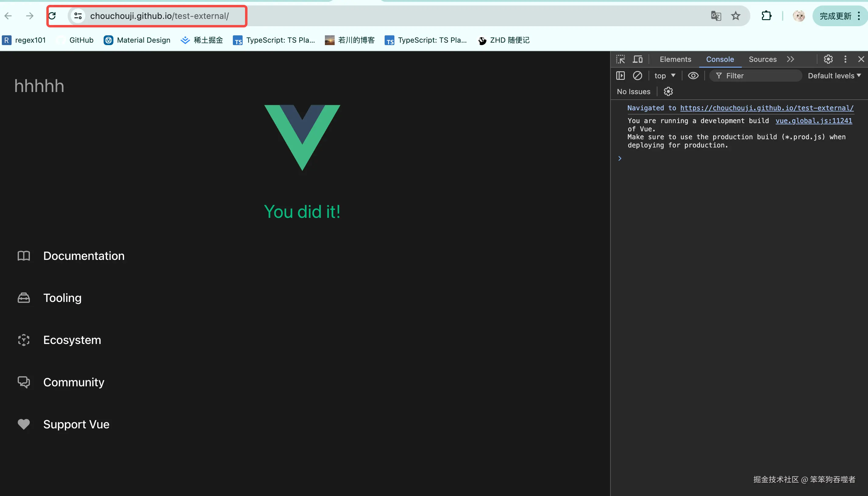The height and width of the screenshot is (496, 868).
Task: Open console settings gear beside No Issues
Action: click(668, 92)
